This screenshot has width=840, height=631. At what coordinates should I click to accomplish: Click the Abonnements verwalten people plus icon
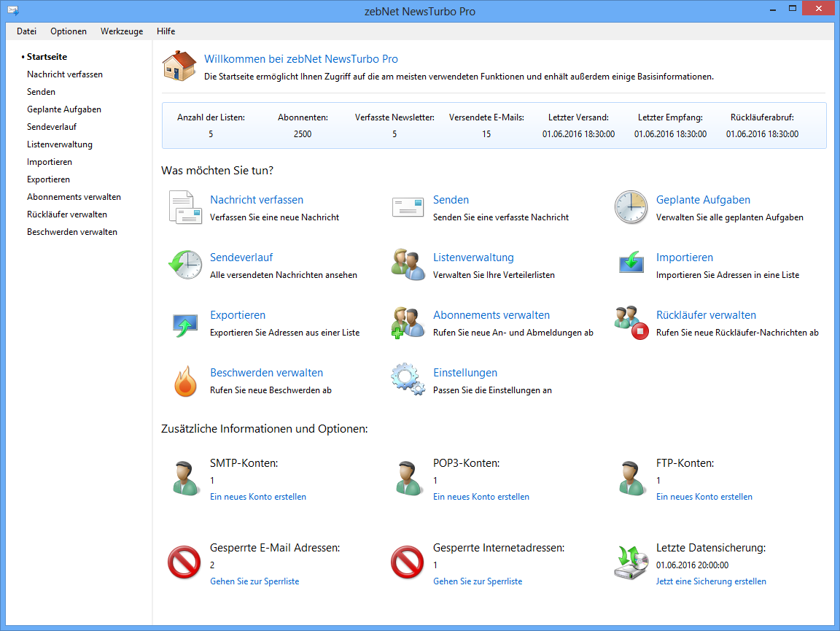coord(408,323)
